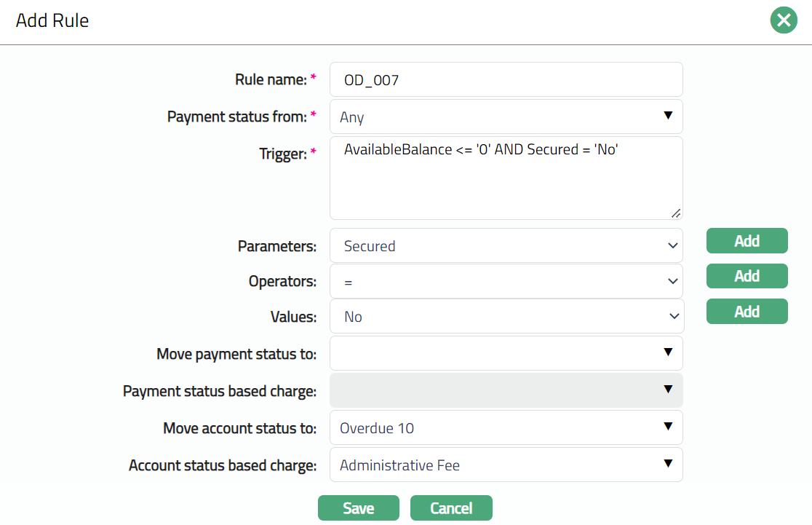Open Move account status to dropdown (Overdue 10)
812x525 pixels.
506,427
